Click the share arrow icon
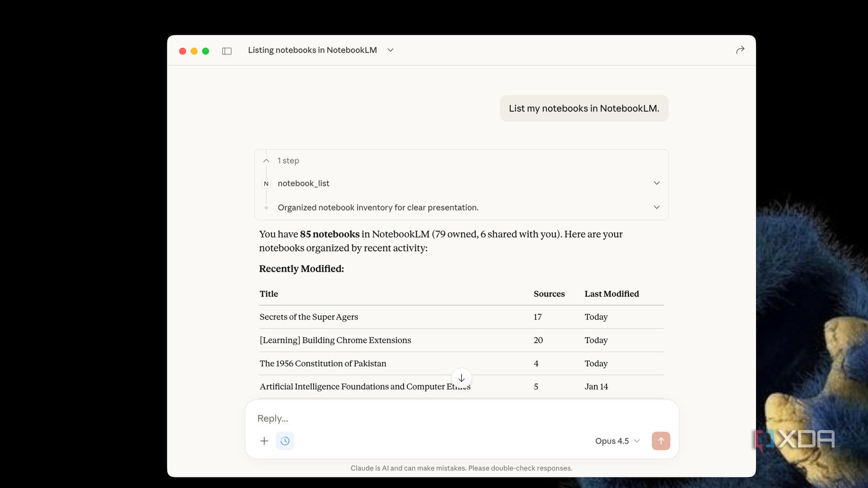Viewport: 868px width, 488px height. (740, 50)
